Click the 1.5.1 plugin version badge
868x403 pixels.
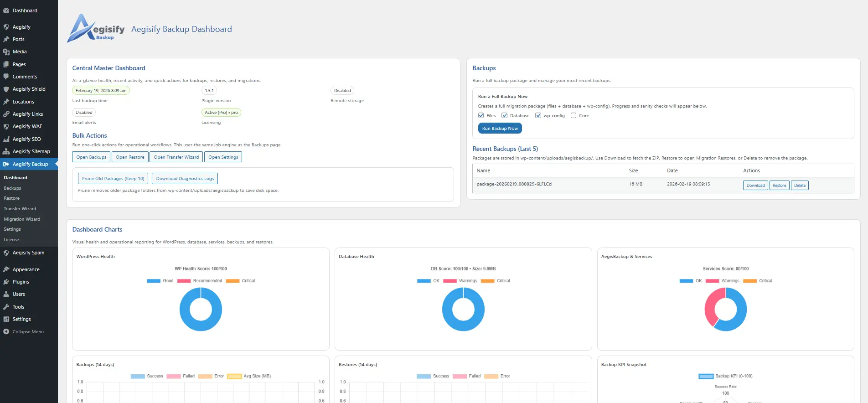pyautogui.click(x=209, y=91)
